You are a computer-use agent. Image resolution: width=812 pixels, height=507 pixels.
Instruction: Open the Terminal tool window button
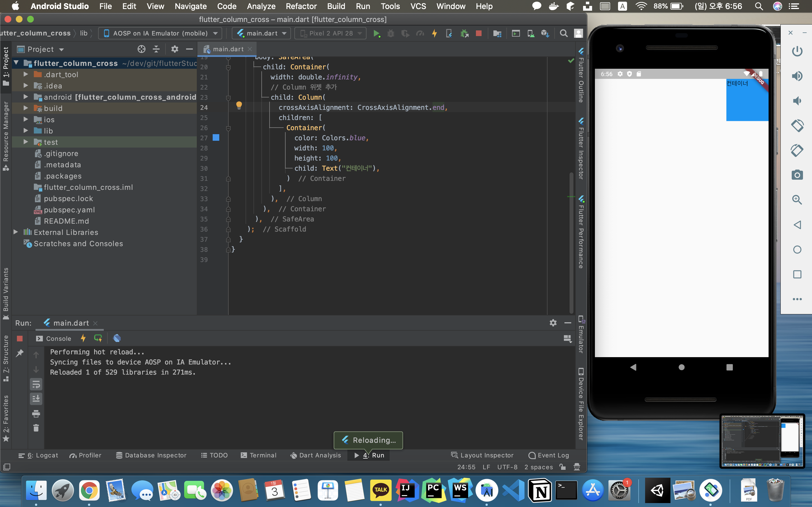tap(259, 455)
